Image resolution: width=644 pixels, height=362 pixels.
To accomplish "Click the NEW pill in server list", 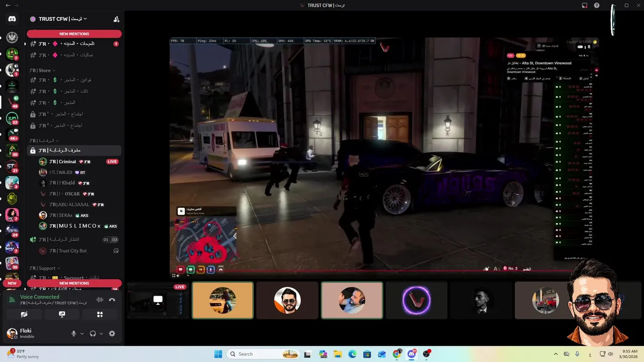I will pyautogui.click(x=12, y=283).
